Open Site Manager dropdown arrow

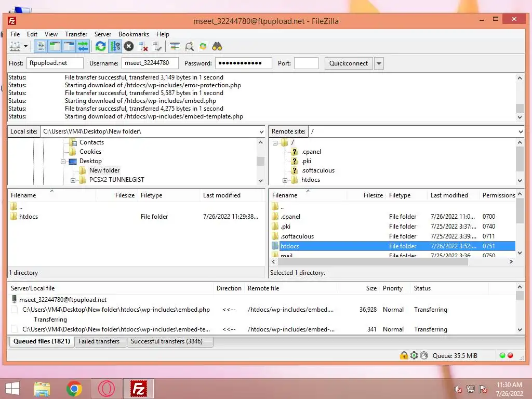point(25,46)
